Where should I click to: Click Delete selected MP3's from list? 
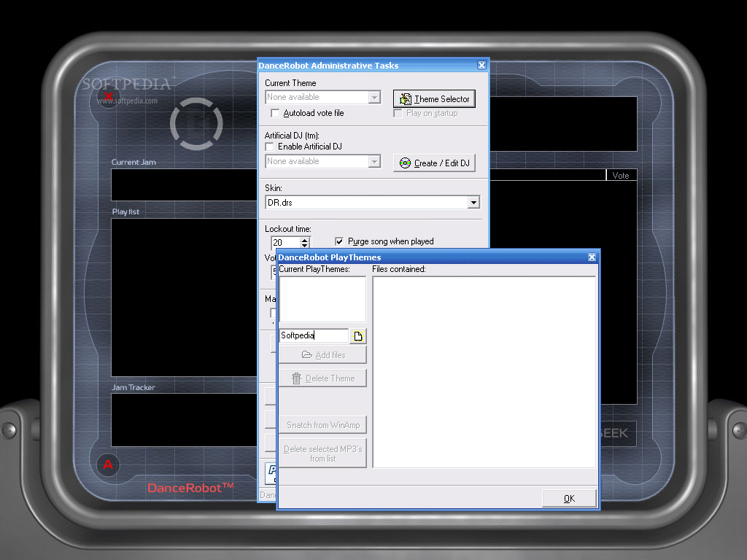tap(322, 454)
